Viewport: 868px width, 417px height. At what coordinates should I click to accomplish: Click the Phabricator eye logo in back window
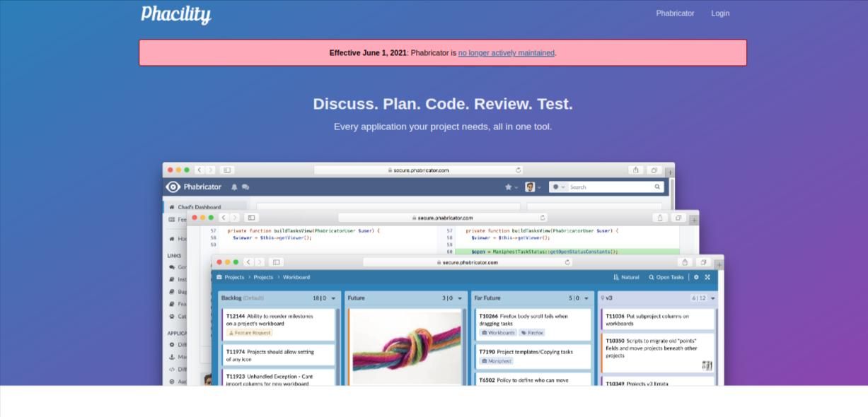[173, 187]
